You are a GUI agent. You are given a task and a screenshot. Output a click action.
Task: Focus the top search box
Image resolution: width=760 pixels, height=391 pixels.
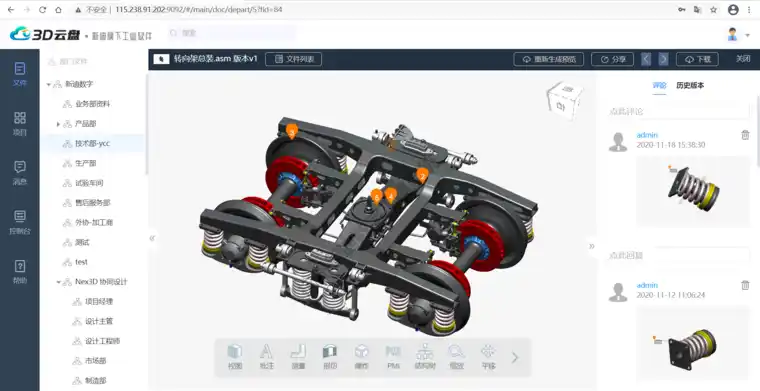(231, 33)
